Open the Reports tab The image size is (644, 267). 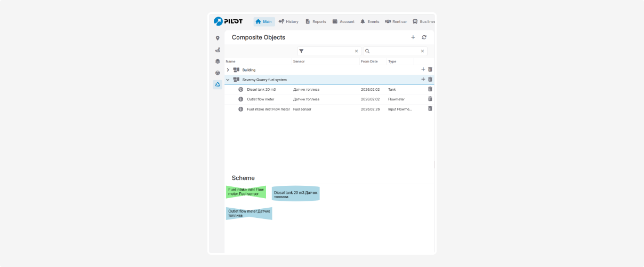pyautogui.click(x=316, y=22)
